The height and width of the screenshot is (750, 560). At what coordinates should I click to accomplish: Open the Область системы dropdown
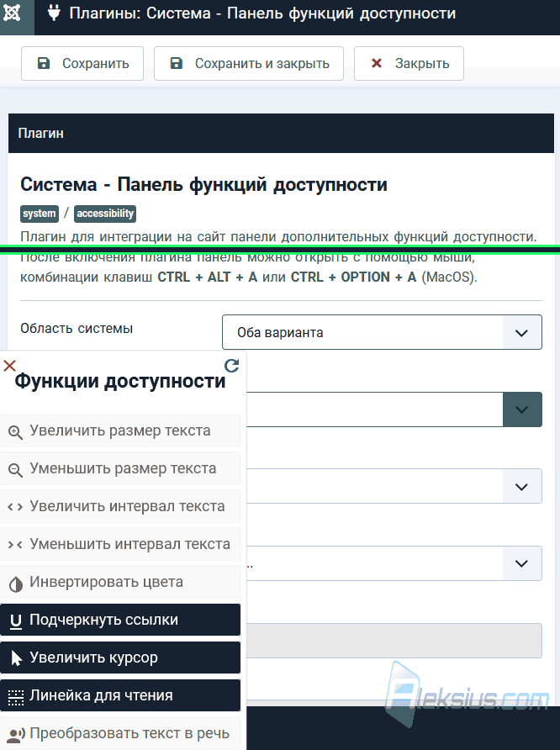382,332
